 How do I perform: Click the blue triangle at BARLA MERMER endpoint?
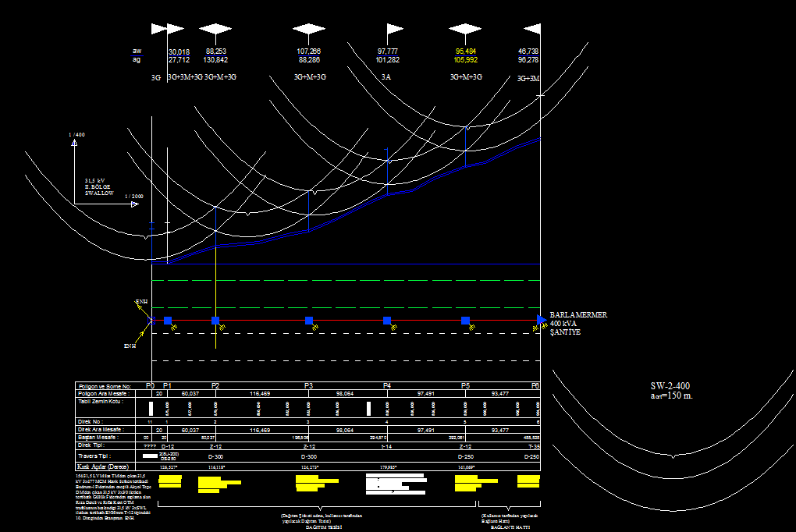(x=542, y=320)
